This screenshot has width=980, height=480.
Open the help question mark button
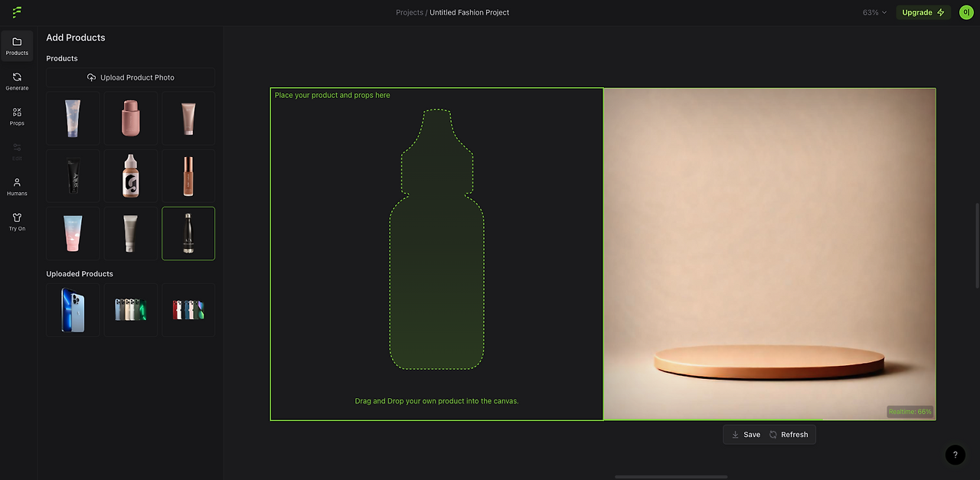(955, 455)
